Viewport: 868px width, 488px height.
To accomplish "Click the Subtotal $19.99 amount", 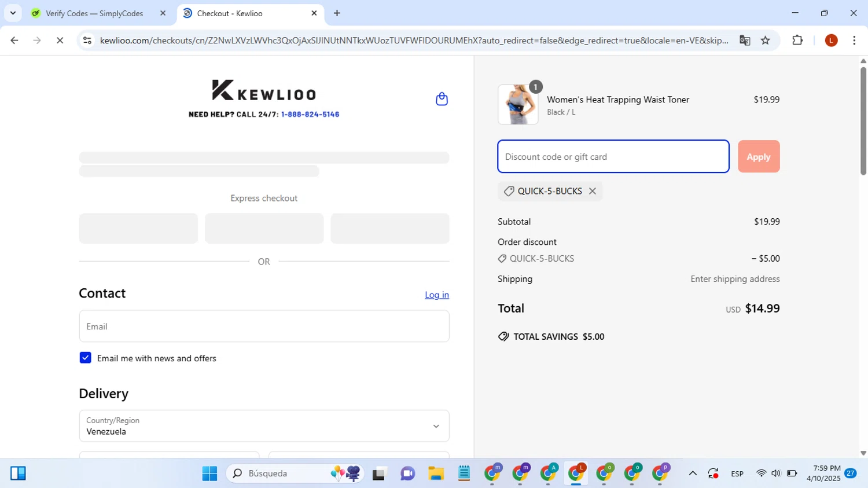I will 767,222.
